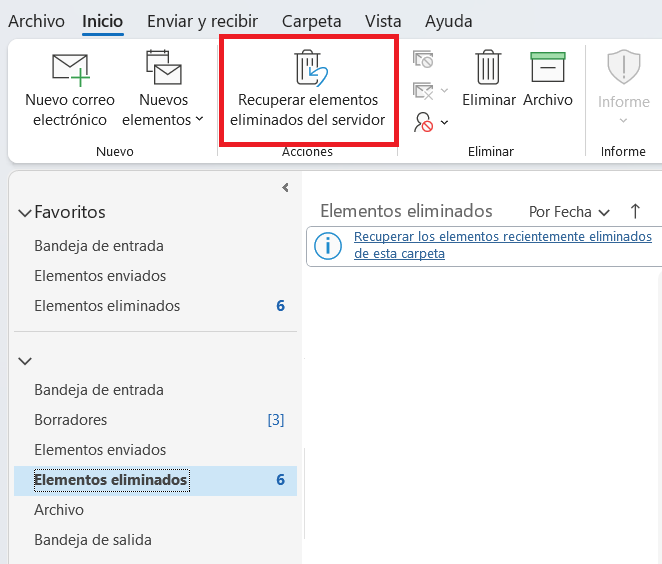The width and height of the screenshot is (662, 564).
Task: Open the Carpeta ribbon tab
Action: [311, 21]
